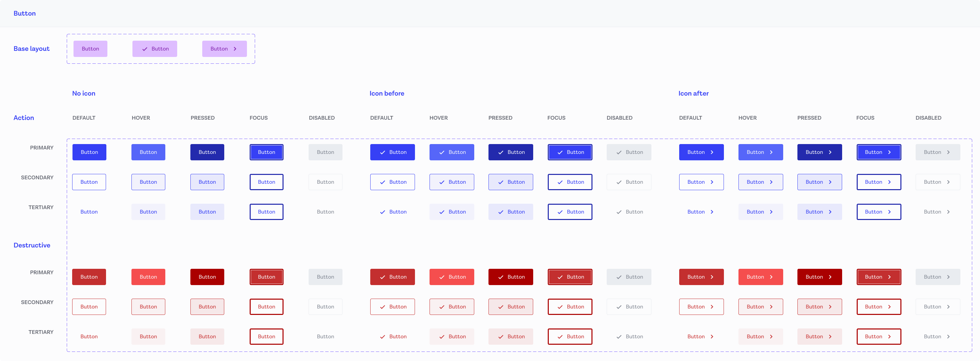Click the chevron icon in Base layout's third button

point(235,49)
